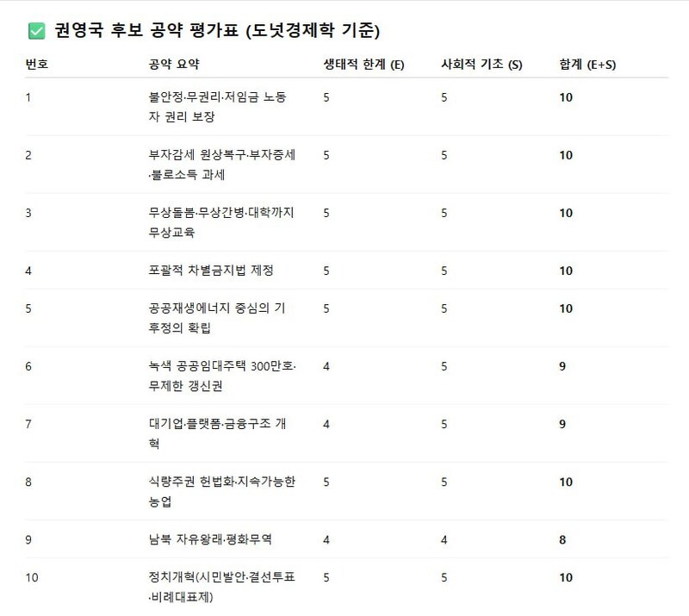Select the 식량주권 헌법화 pledge summary
This screenshot has height=616, width=689.
point(221,491)
